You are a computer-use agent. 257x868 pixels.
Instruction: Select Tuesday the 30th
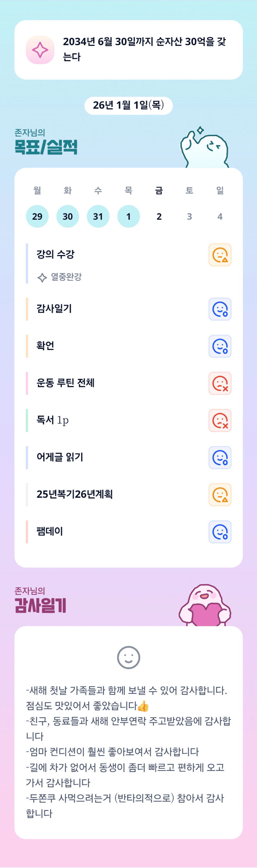click(68, 216)
